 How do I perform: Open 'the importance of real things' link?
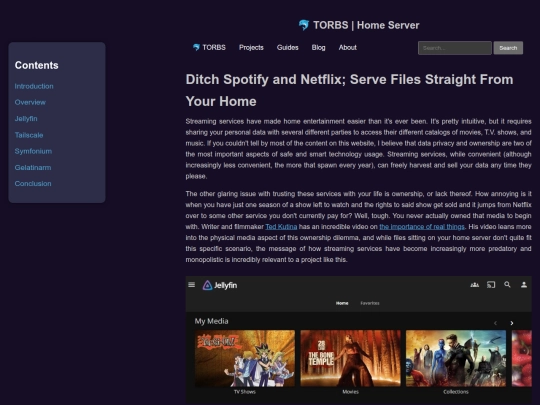(x=422, y=227)
